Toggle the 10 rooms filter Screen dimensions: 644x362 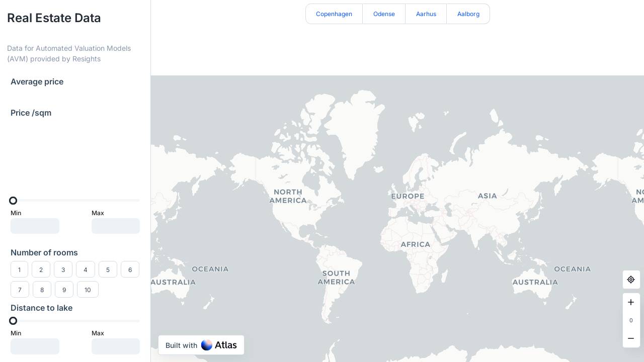tap(88, 290)
